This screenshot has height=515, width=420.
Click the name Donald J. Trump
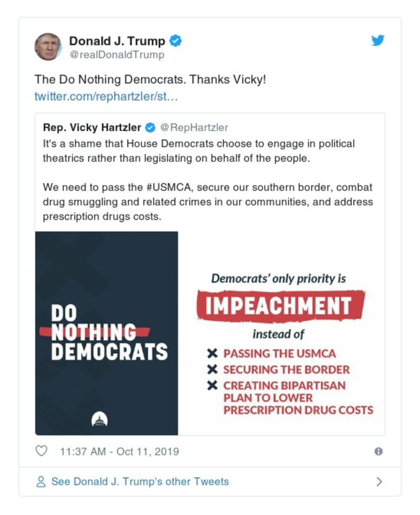pos(118,40)
